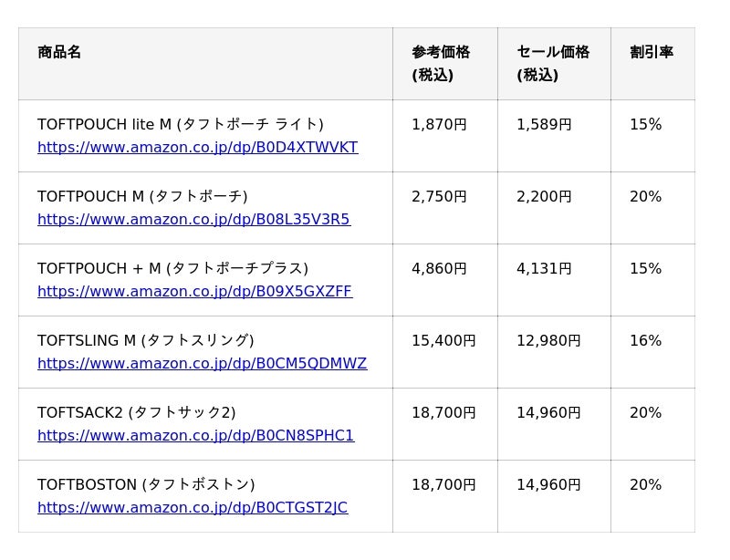Select the 1,589円 sale price cell

(x=544, y=124)
